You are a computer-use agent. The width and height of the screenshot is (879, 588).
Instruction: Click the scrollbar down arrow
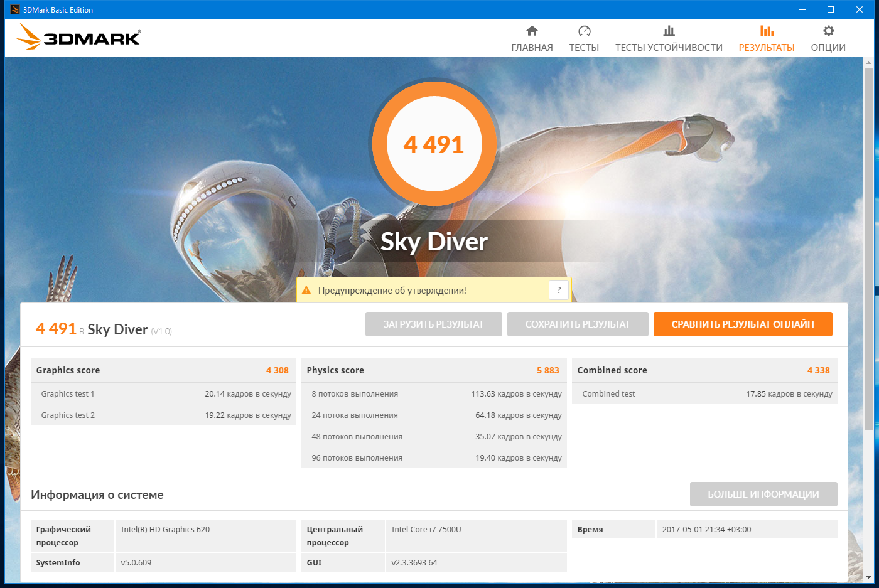[x=868, y=577]
